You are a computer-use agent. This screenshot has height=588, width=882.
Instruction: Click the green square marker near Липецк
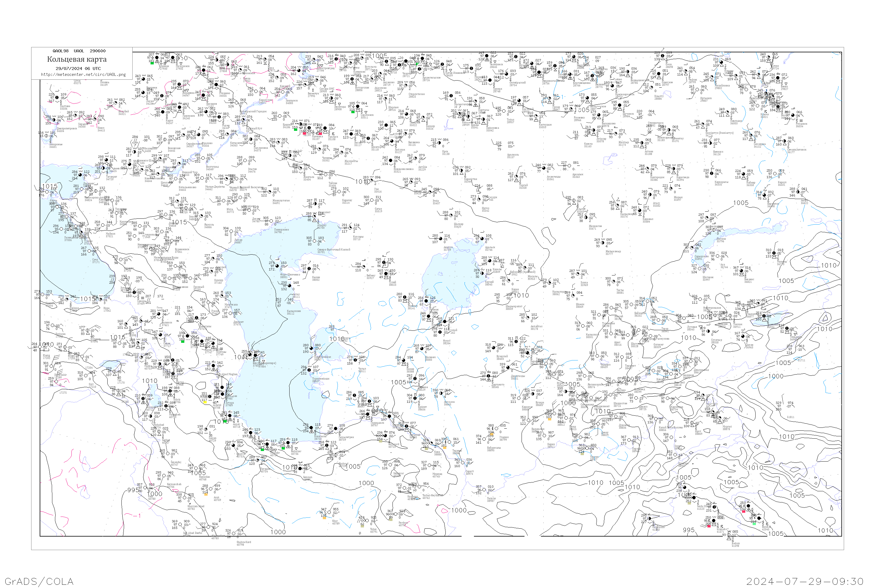(x=152, y=63)
